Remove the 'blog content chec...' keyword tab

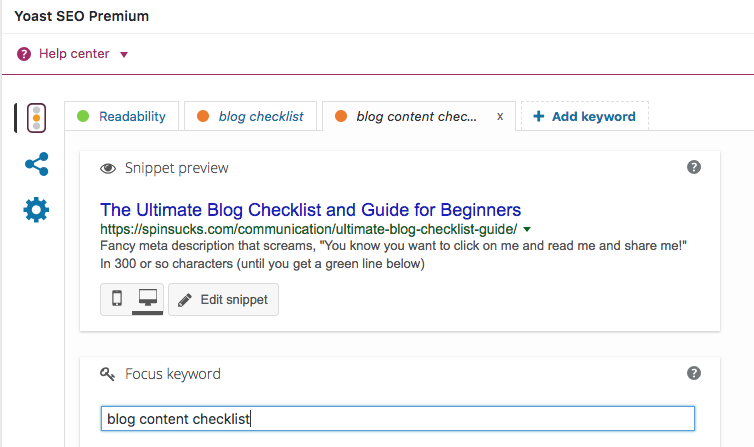pos(500,116)
